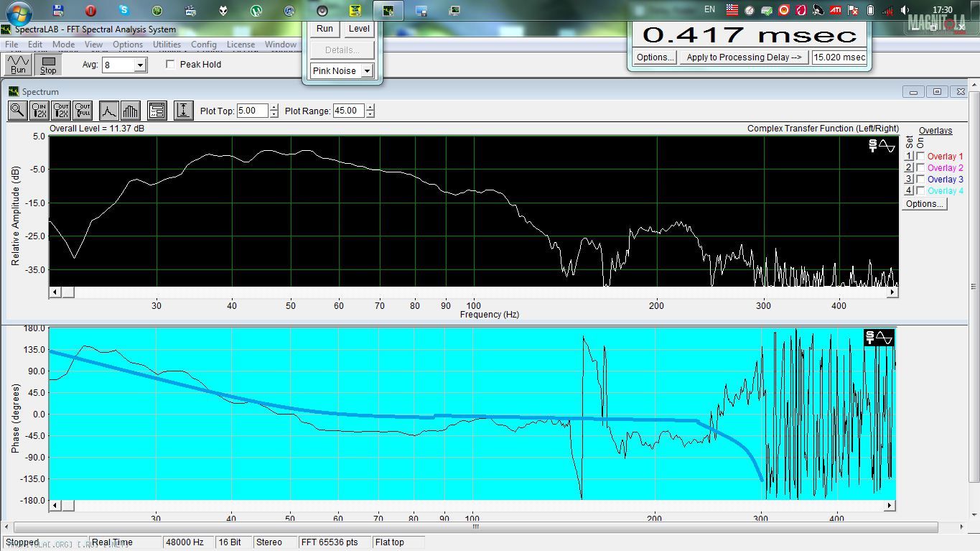
Task: Switch to bar graph display mode icon
Action: [130, 111]
